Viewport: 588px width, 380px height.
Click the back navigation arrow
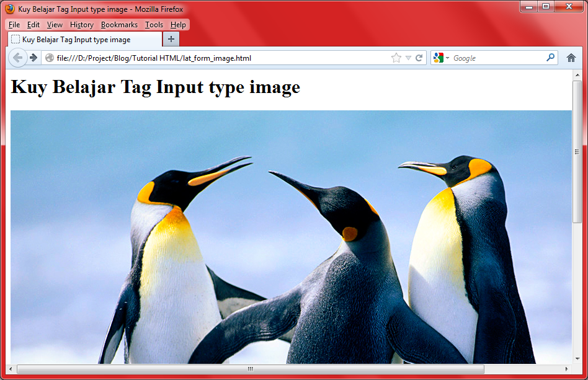click(x=18, y=57)
